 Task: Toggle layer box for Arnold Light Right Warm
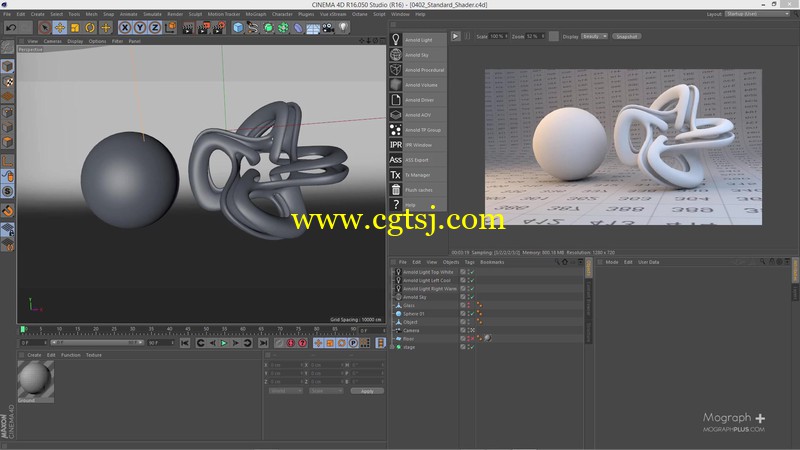[x=463, y=289]
